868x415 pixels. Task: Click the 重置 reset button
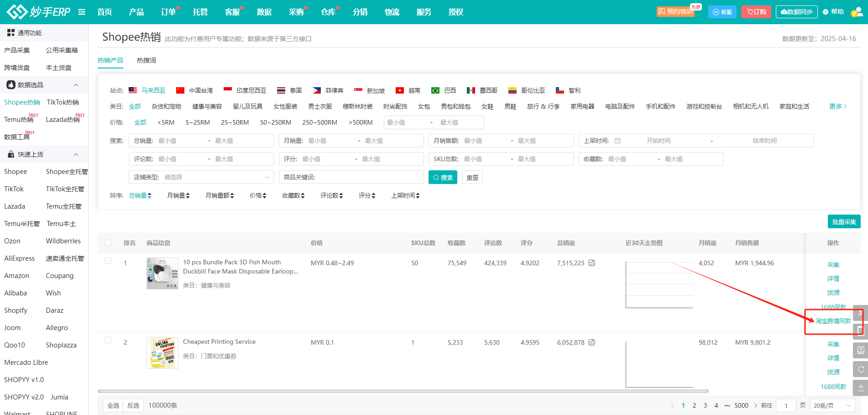[x=472, y=177]
